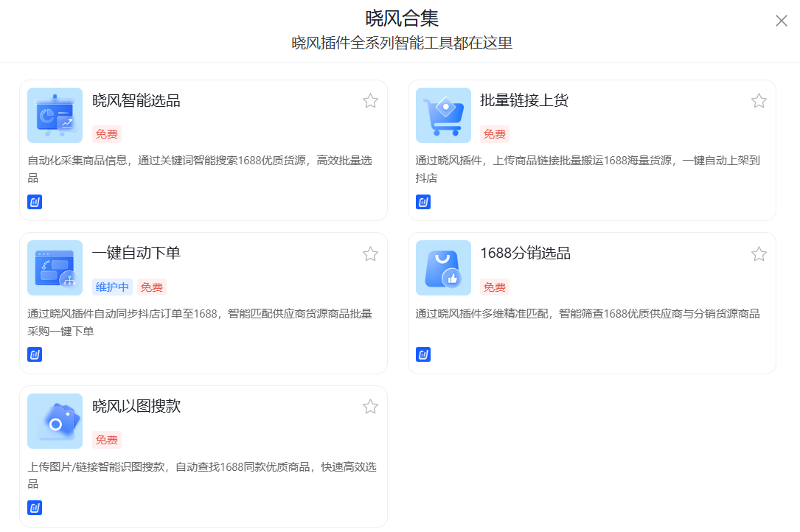Open the 一键自动下单 tool icon
The height and width of the screenshot is (532, 800).
pos(55,267)
